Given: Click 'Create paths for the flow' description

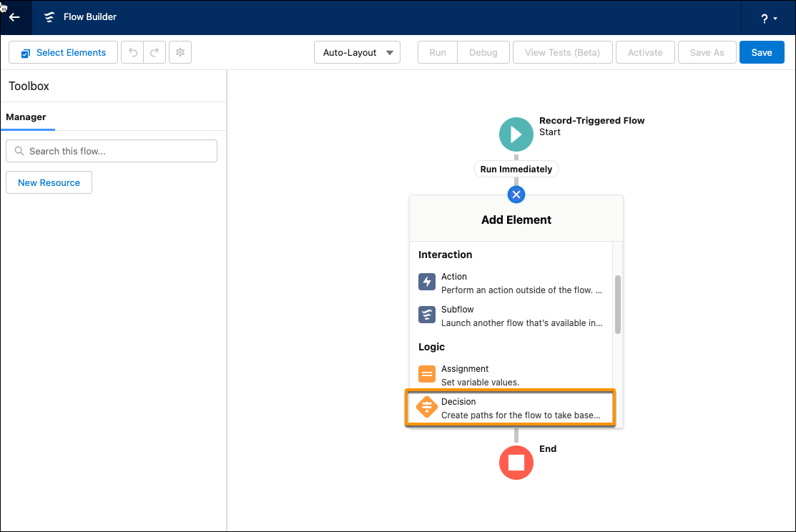Looking at the screenshot, I should coord(521,415).
